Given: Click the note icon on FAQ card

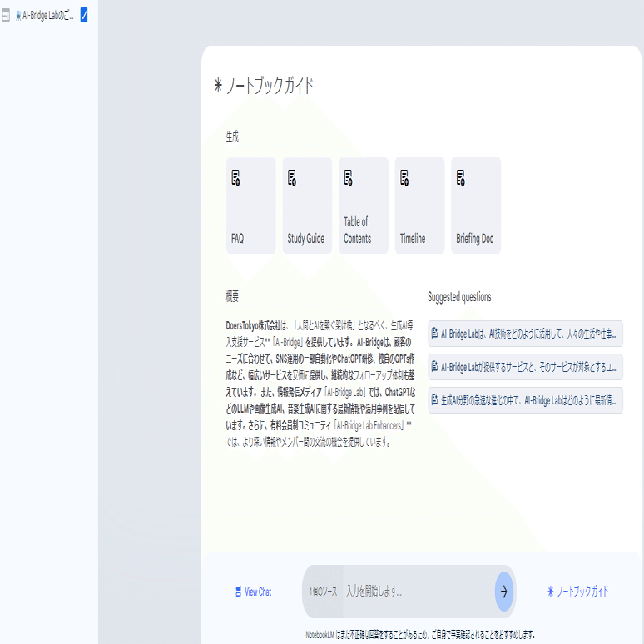Looking at the screenshot, I should 235,178.
